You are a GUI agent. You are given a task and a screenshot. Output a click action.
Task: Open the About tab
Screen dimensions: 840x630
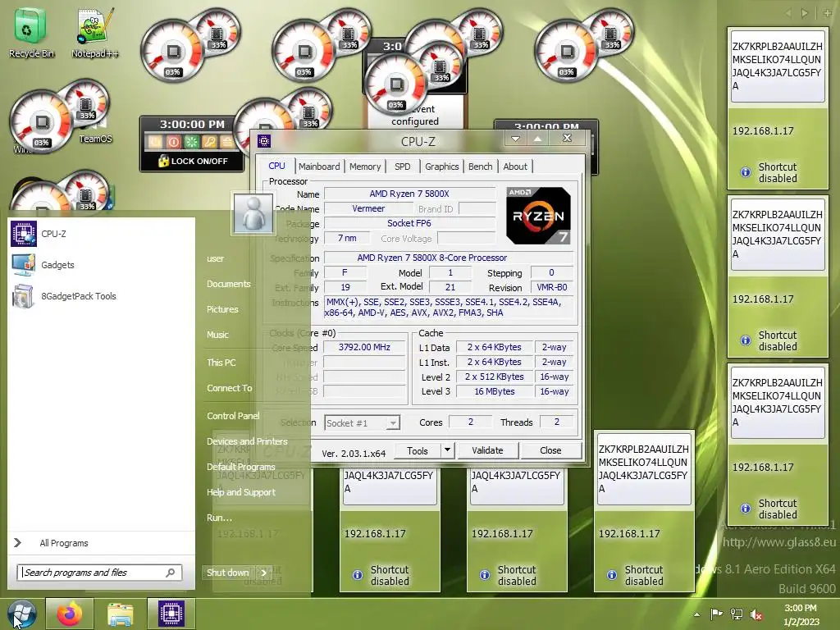pos(515,167)
